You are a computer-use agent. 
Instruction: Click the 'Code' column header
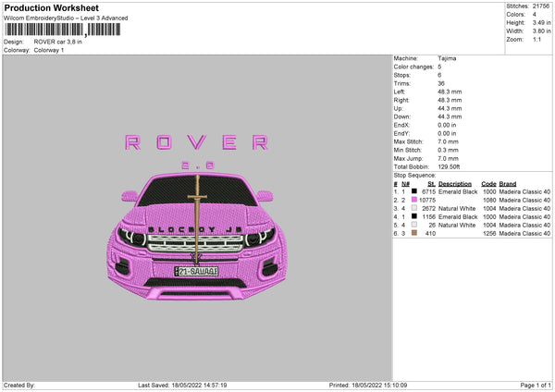point(488,184)
